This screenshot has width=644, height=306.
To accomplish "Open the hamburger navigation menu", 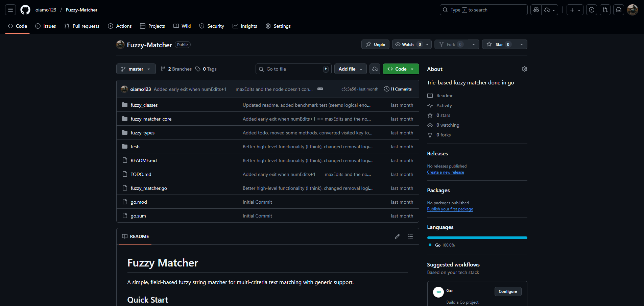I will (x=10, y=10).
